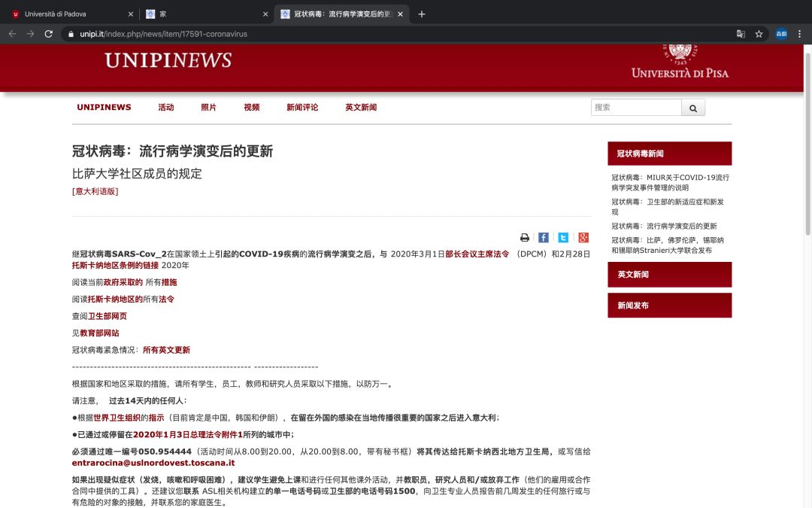Open the 视频 navigation item
This screenshot has height=508, width=812.
tap(252, 108)
